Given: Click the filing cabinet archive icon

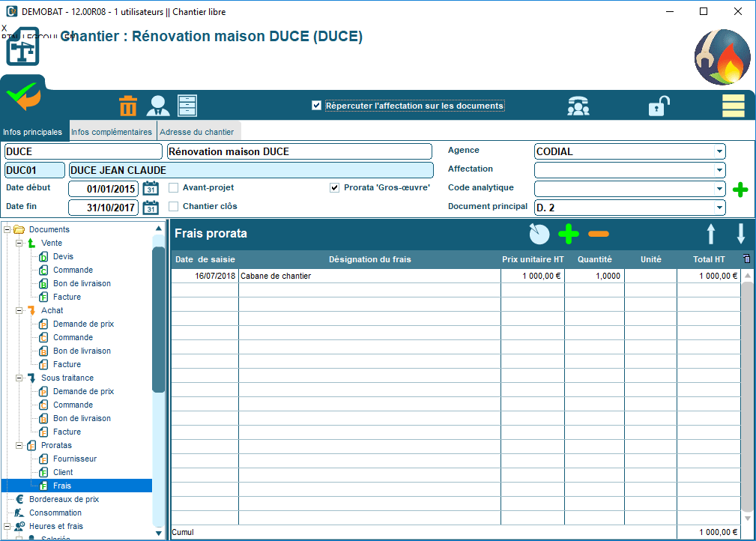Looking at the screenshot, I should [187, 106].
